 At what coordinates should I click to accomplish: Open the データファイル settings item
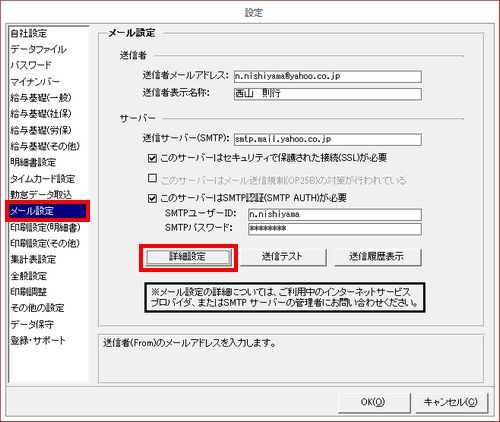pyautogui.click(x=38, y=49)
